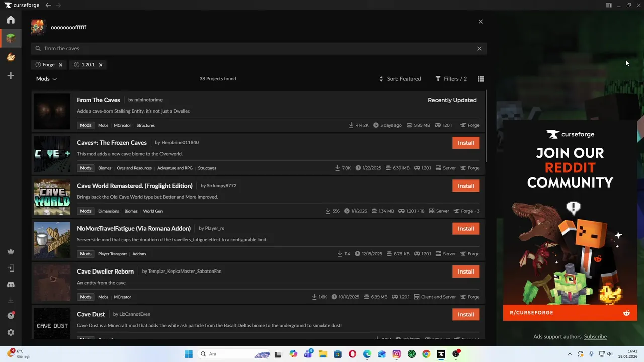644x362 pixels.
Task: Select Dimensions tag on Cave World
Action: tap(109, 211)
